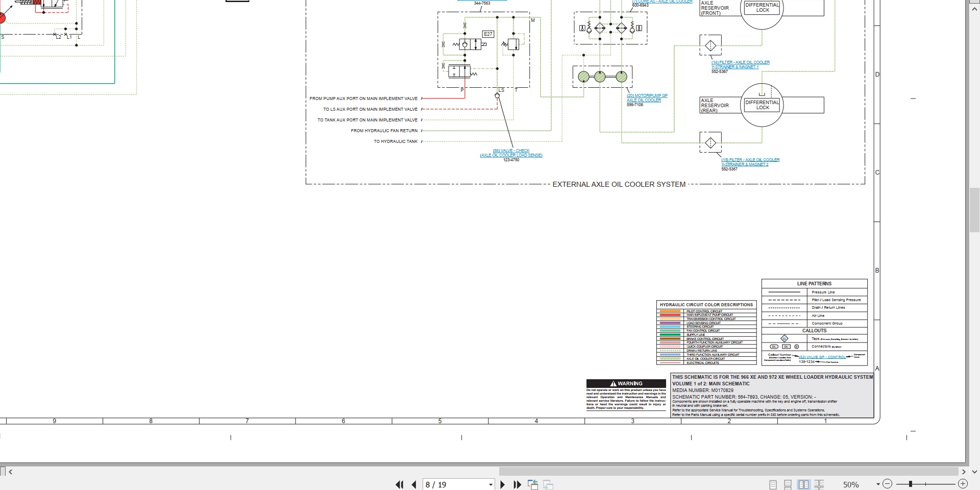
Task: Click the WARNING banner
Action: coord(626,383)
